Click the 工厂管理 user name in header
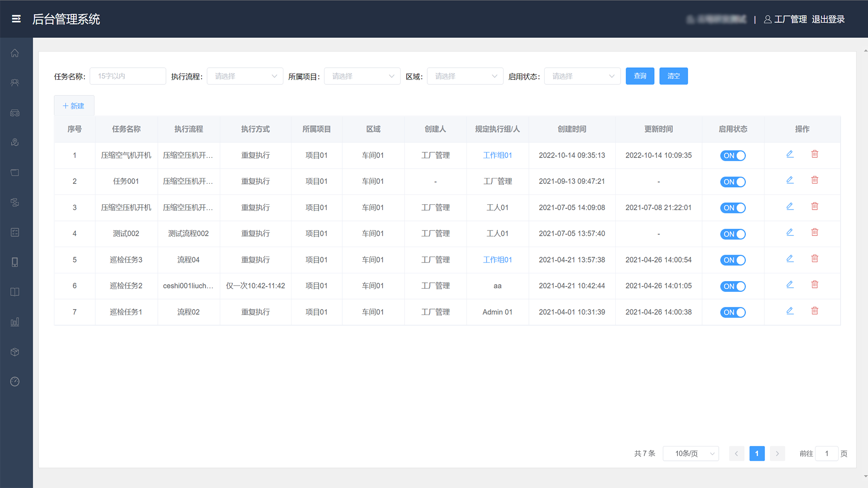868x488 pixels. click(790, 19)
